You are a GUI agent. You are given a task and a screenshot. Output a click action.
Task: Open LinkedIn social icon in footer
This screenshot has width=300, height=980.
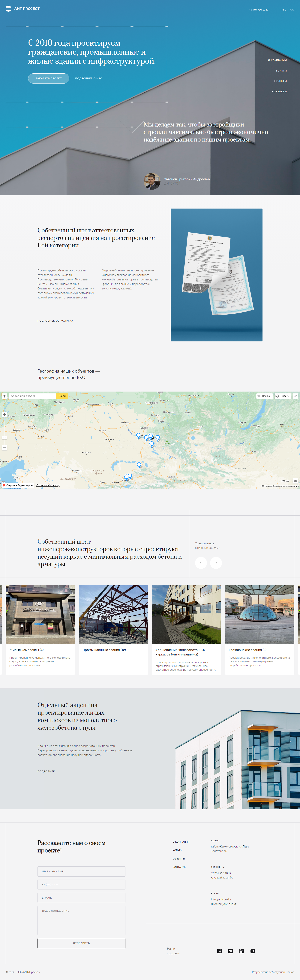(241, 951)
